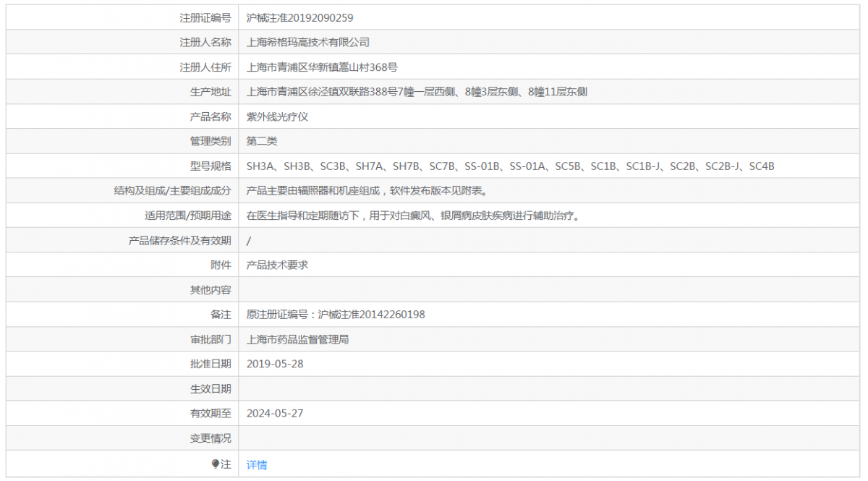
Task: Click the 审批部门 label
Action: pyautogui.click(x=210, y=339)
